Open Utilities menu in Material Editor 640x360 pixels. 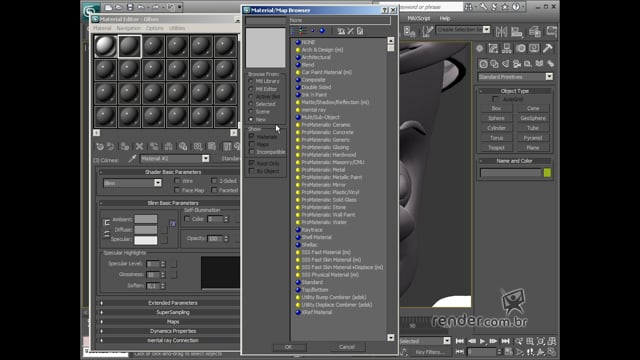click(x=177, y=28)
